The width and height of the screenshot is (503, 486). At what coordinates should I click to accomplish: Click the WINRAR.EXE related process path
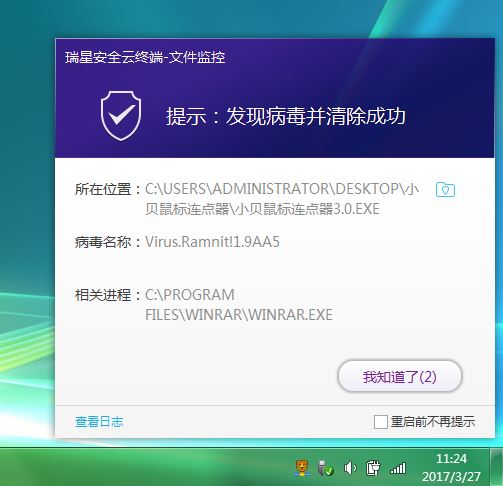[239, 305]
